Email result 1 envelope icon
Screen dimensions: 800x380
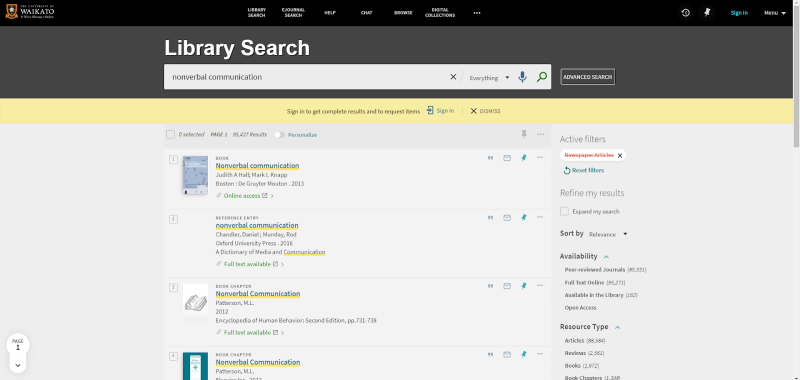click(x=507, y=158)
